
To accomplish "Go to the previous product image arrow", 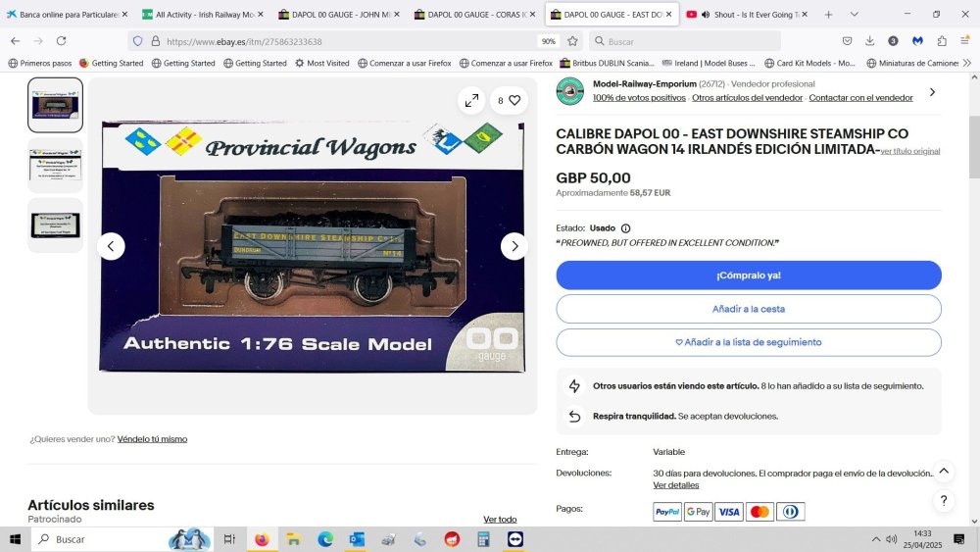I will coord(111,246).
